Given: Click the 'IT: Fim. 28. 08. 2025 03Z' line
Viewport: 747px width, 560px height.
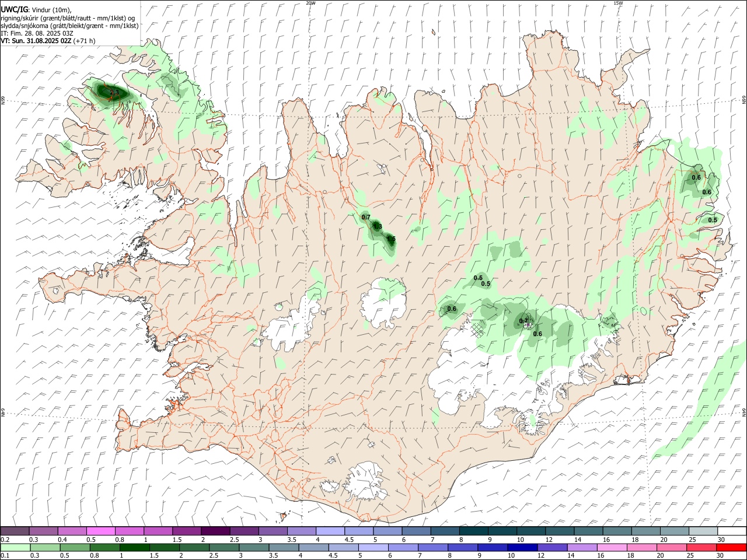Looking at the screenshot, I should 37,33.
